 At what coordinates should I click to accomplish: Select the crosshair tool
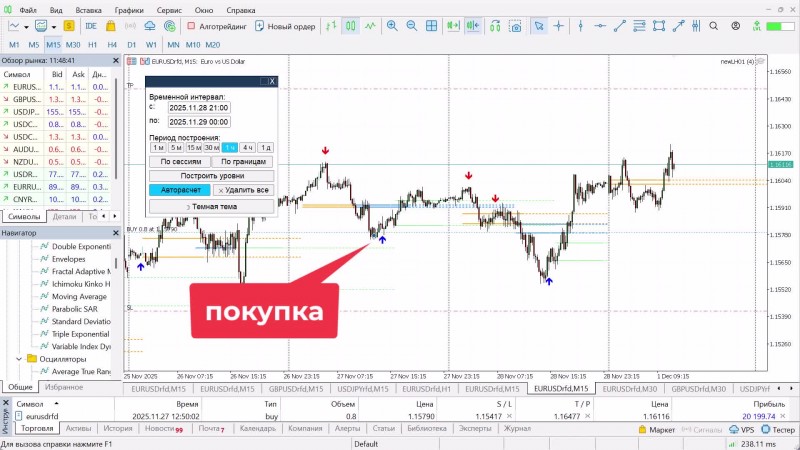[x=559, y=26]
